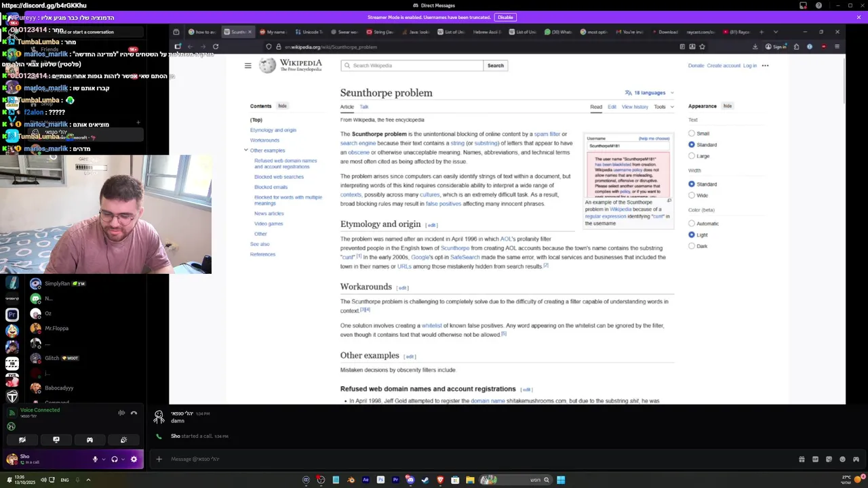The height and width of the screenshot is (488, 868).
Task: Select Standard text size
Action: [692, 144]
